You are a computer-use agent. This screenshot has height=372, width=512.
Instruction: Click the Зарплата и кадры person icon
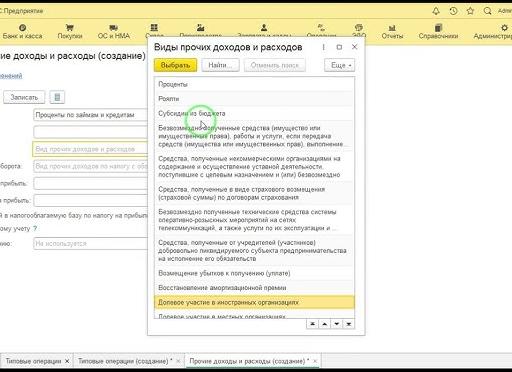pos(264,28)
